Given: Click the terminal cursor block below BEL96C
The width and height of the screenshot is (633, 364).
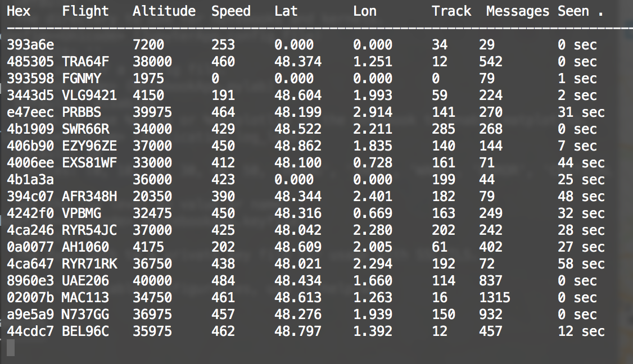Looking at the screenshot, I should coord(11,348).
